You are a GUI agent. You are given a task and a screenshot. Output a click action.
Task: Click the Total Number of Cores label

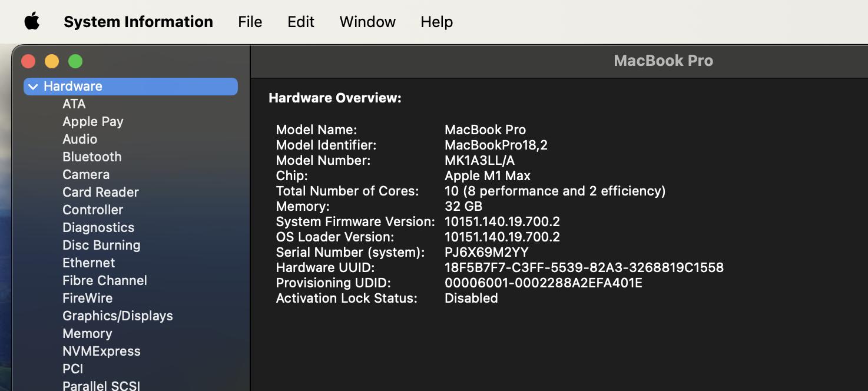347,191
